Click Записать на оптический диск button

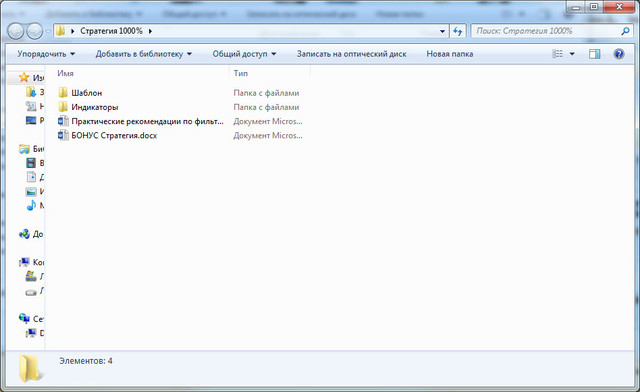pyautogui.click(x=351, y=54)
